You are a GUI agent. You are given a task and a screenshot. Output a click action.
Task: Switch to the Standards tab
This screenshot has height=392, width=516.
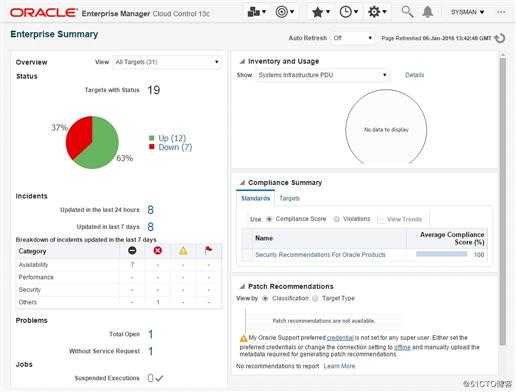click(x=255, y=198)
